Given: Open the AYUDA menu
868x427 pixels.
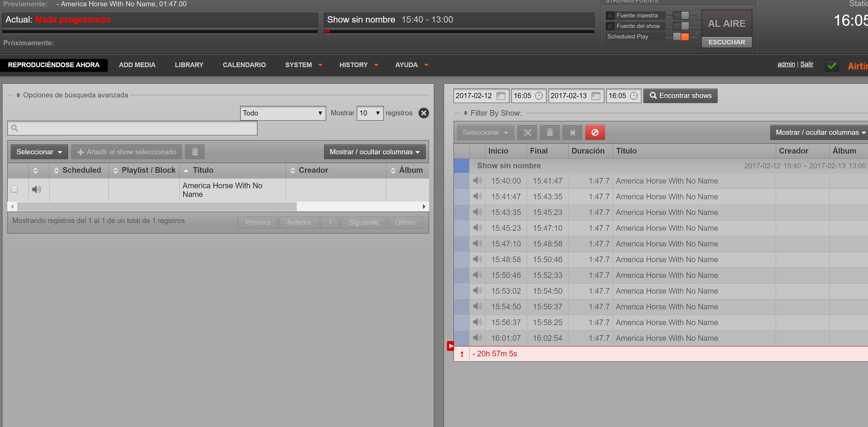Looking at the screenshot, I should [x=411, y=65].
